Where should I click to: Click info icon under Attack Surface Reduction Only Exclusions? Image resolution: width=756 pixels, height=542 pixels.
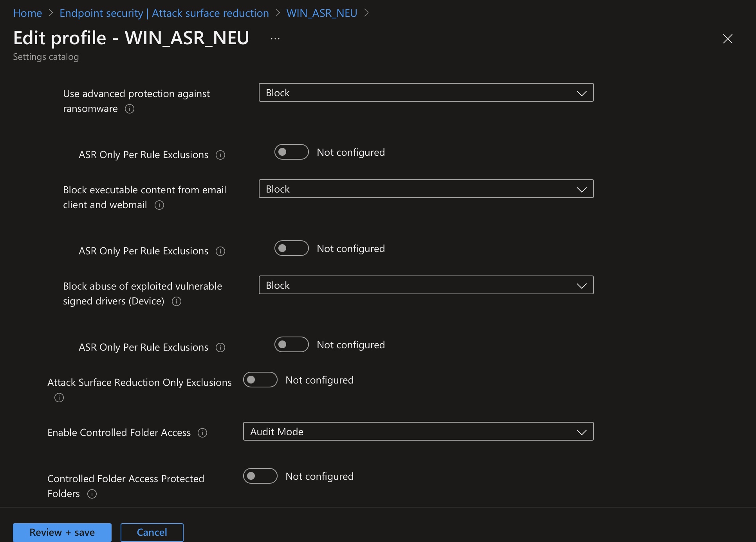coord(59,398)
